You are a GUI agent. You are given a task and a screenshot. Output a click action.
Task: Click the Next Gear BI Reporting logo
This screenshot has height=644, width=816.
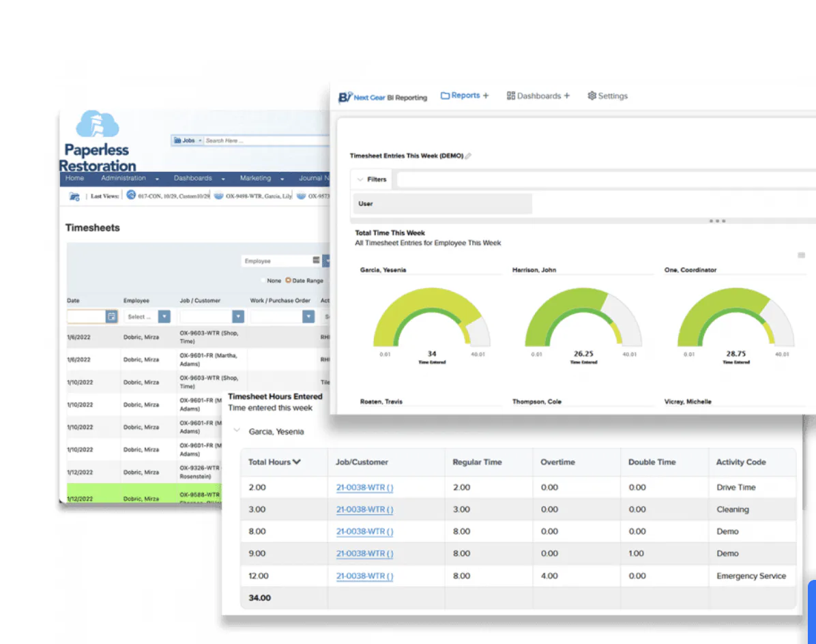click(383, 98)
